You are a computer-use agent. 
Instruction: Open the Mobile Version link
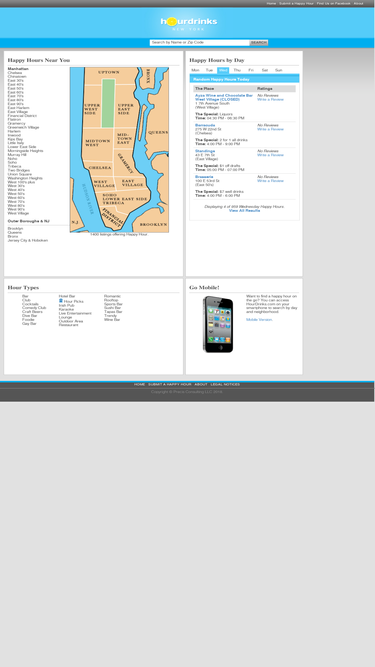259,319
